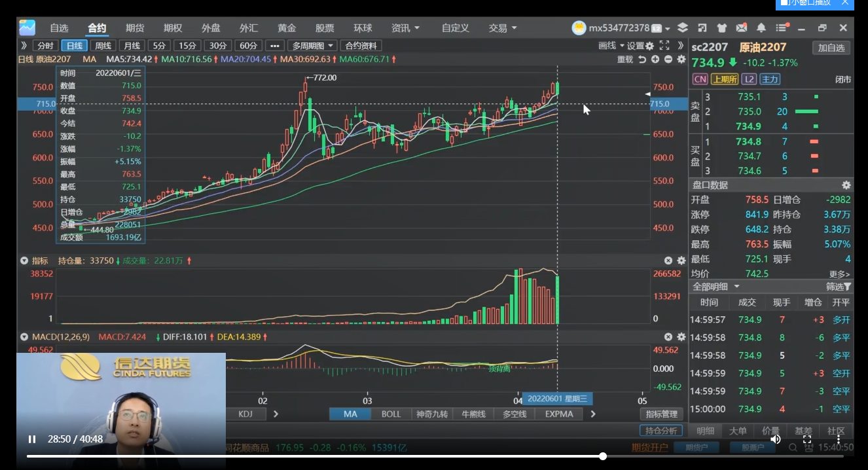Zoom in chart with plus icon
This screenshot has width=868, height=470.
tap(655, 60)
